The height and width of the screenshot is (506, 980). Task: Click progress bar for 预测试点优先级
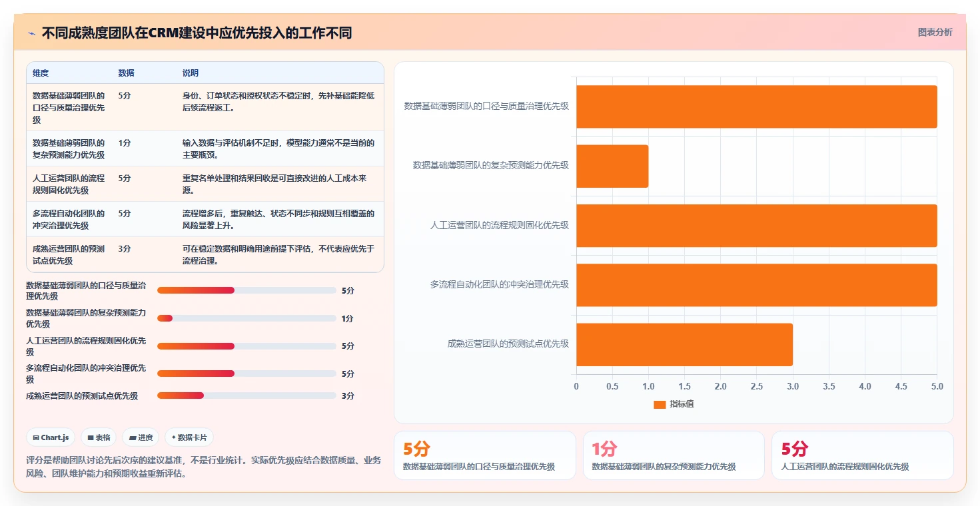click(246, 395)
